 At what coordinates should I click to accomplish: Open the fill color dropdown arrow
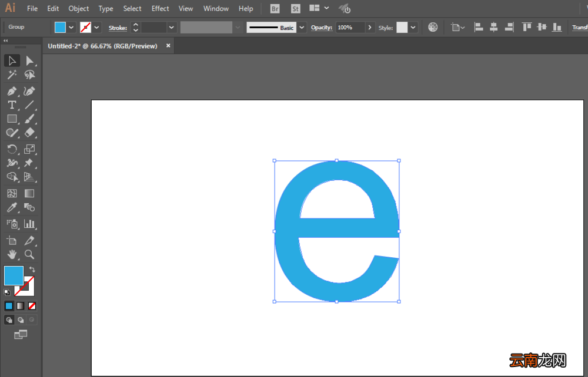click(x=71, y=28)
